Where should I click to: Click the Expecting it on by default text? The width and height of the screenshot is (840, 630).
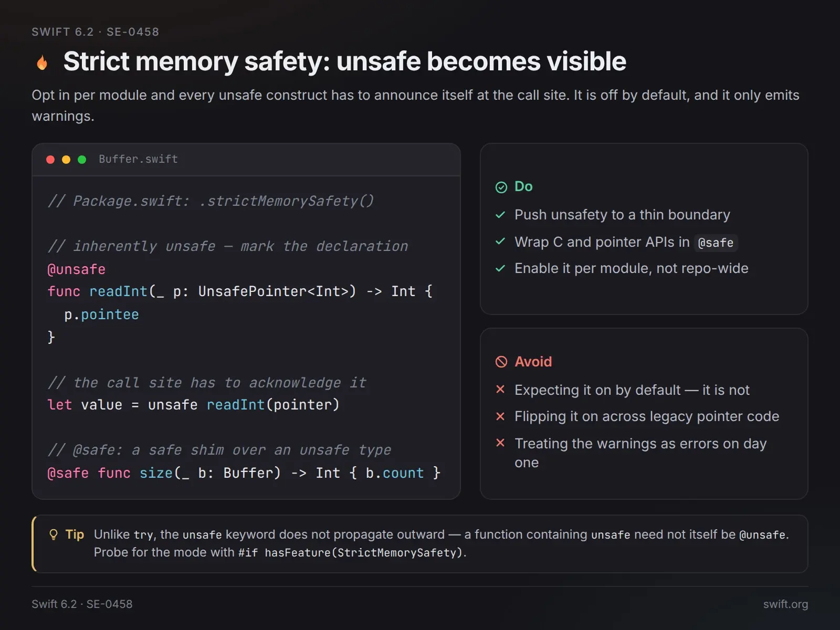(632, 390)
